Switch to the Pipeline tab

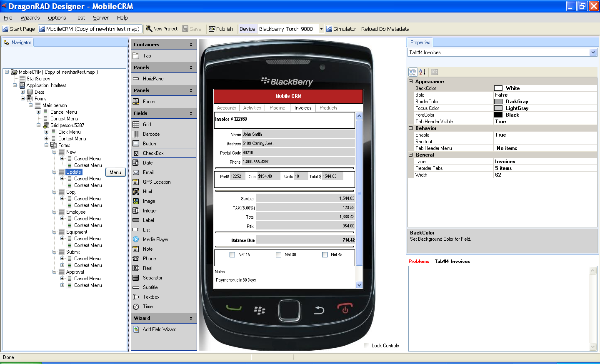277,108
